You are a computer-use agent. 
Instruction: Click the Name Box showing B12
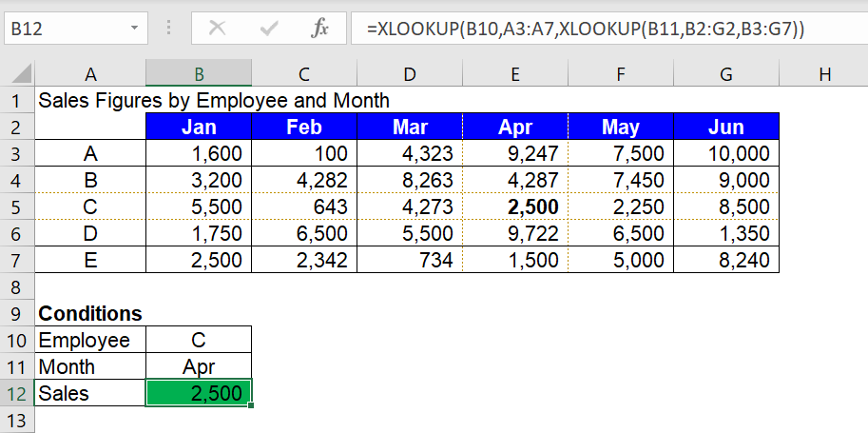(76, 29)
